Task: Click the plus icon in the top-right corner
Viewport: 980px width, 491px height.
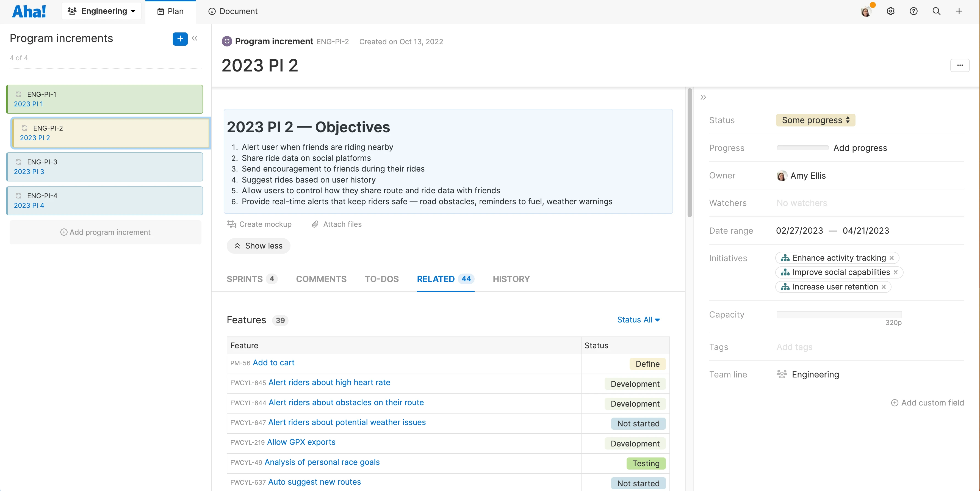Action: pyautogui.click(x=959, y=11)
